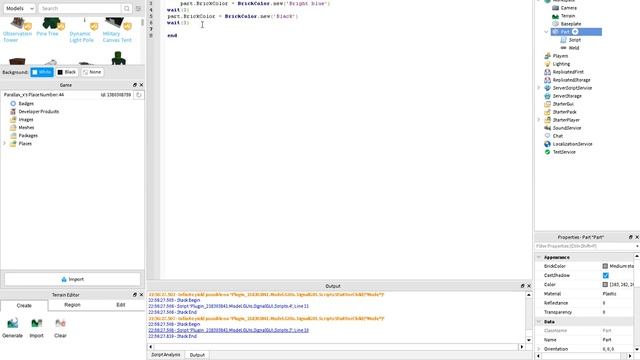Expand the Orientation property
Screen dimensions: 640x360
click(539, 349)
